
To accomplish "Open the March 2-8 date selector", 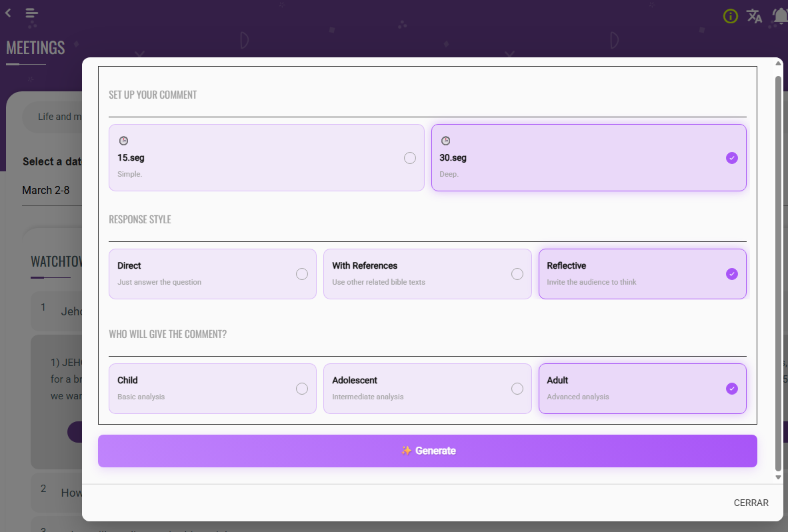I will coord(47,191).
